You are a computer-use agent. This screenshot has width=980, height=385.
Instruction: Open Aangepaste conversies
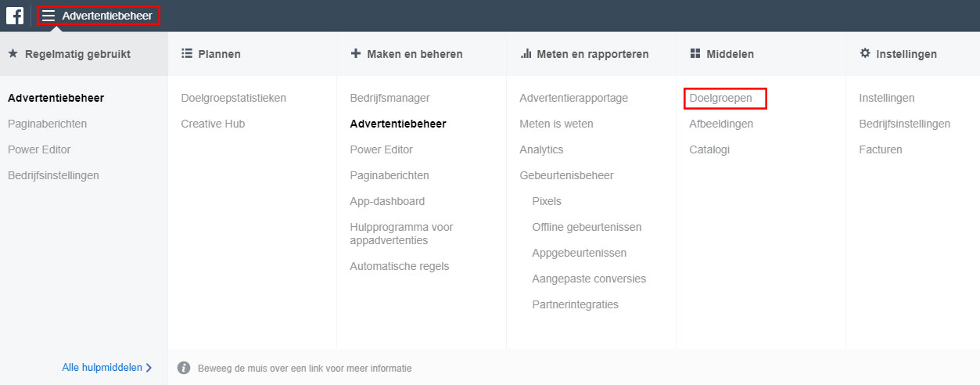click(x=589, y=279)
